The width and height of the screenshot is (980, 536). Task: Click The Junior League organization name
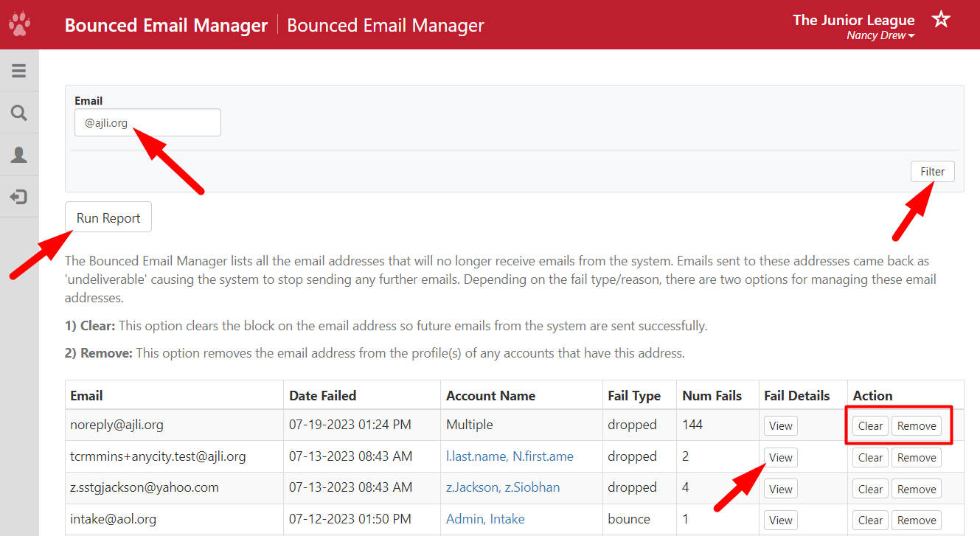pos(853,20)
